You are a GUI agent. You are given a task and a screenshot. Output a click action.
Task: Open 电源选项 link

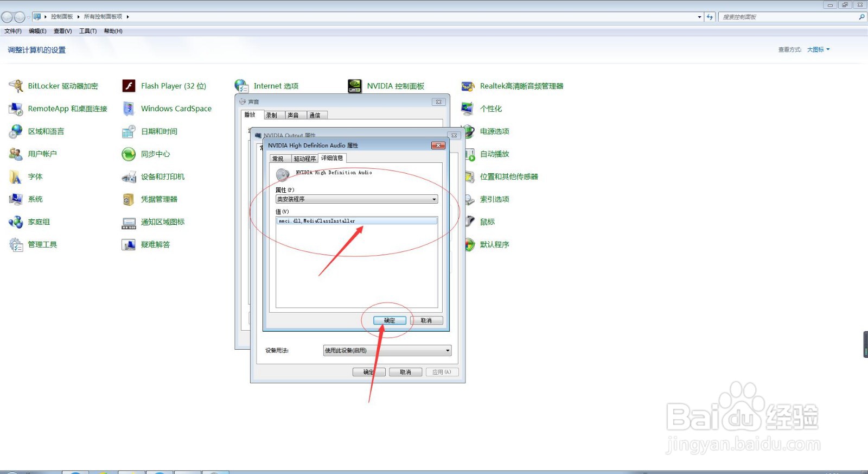(x=494, y=131)
